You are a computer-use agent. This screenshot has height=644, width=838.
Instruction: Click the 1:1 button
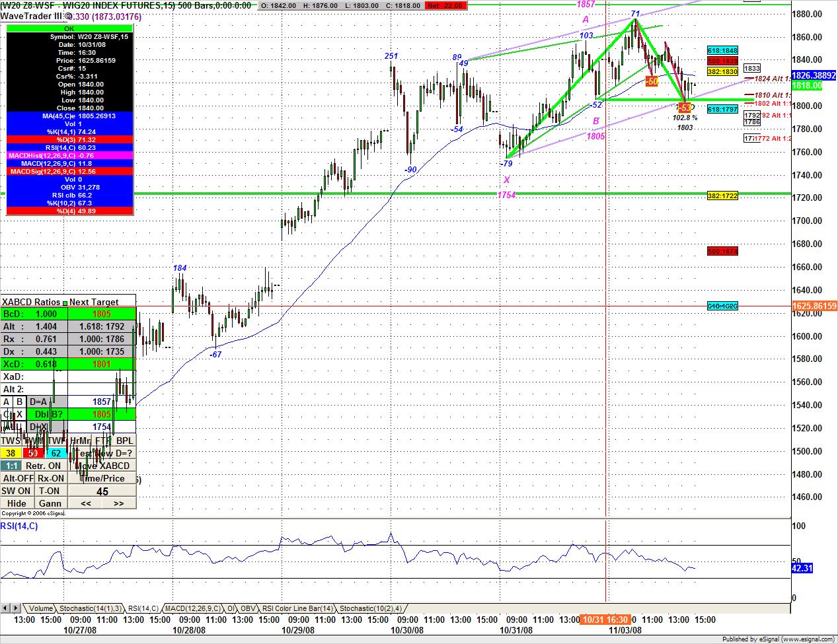coord(11,466)
